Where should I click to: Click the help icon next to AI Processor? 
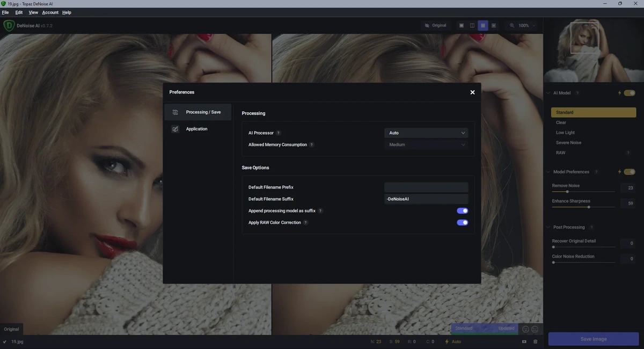278,133
